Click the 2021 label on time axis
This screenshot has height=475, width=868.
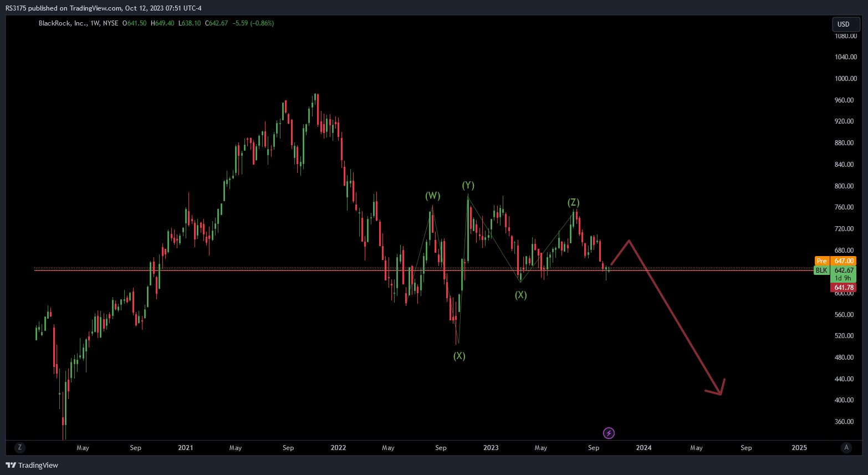click(186, 447)
